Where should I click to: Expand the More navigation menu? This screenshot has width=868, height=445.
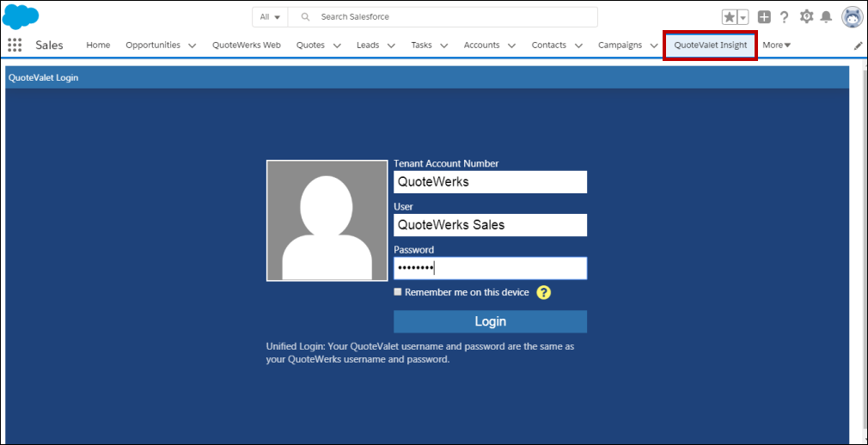pos(777,46)
